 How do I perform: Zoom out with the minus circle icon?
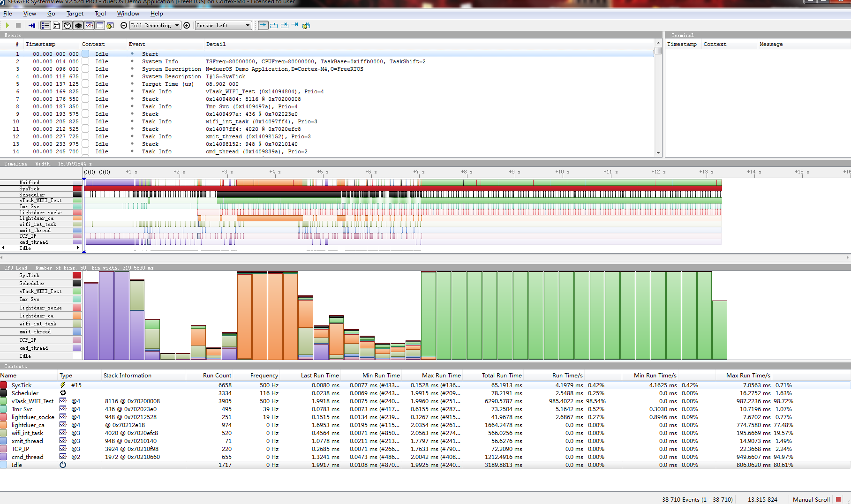[124, 25]
